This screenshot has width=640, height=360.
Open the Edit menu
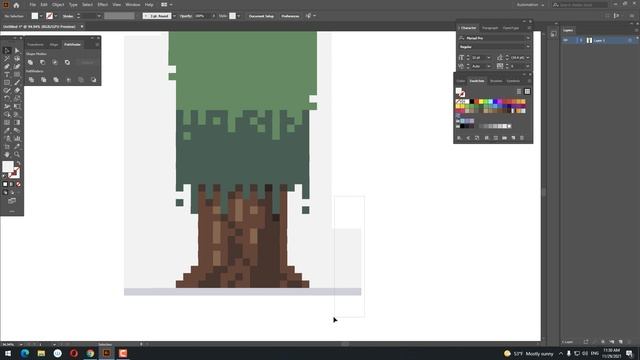point(44,4)
